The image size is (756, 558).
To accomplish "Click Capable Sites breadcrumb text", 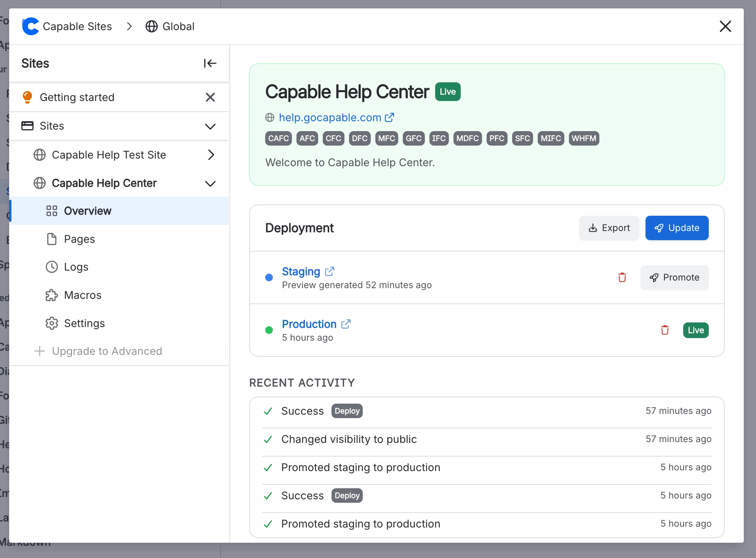I will pyautogui.click(x=77, y=26).
